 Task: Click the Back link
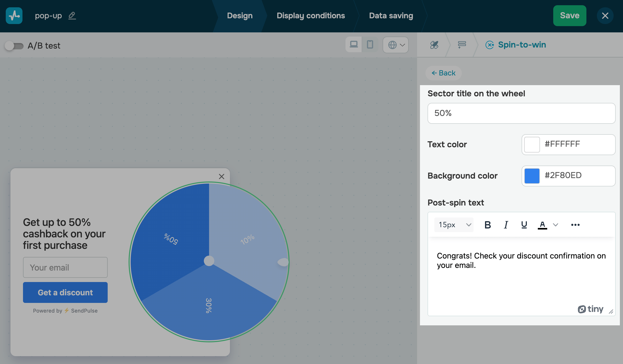coord(443,73)
